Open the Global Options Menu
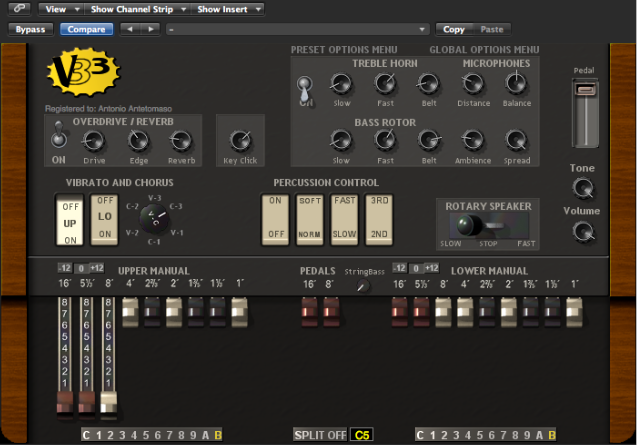 [x=484, y=50]
